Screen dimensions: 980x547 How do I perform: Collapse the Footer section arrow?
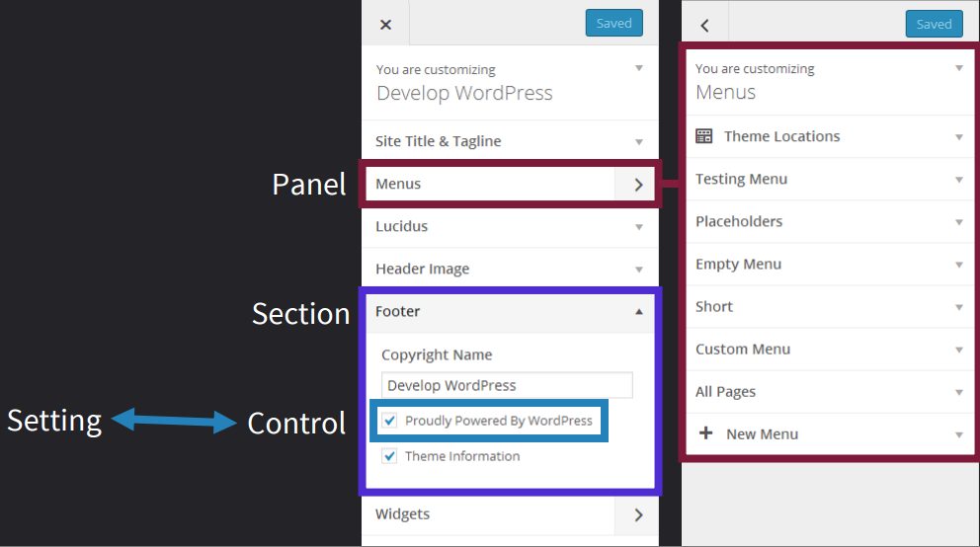pyautogui.click(x=639, y=311)
